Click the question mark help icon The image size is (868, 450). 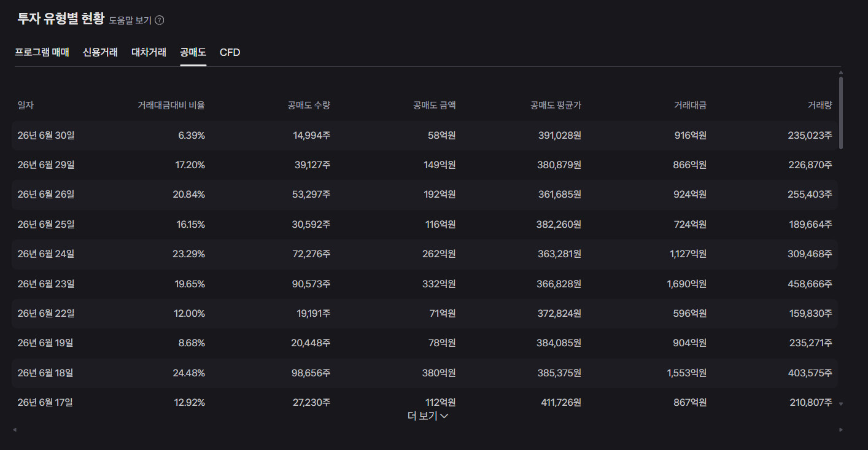[160, 20]
